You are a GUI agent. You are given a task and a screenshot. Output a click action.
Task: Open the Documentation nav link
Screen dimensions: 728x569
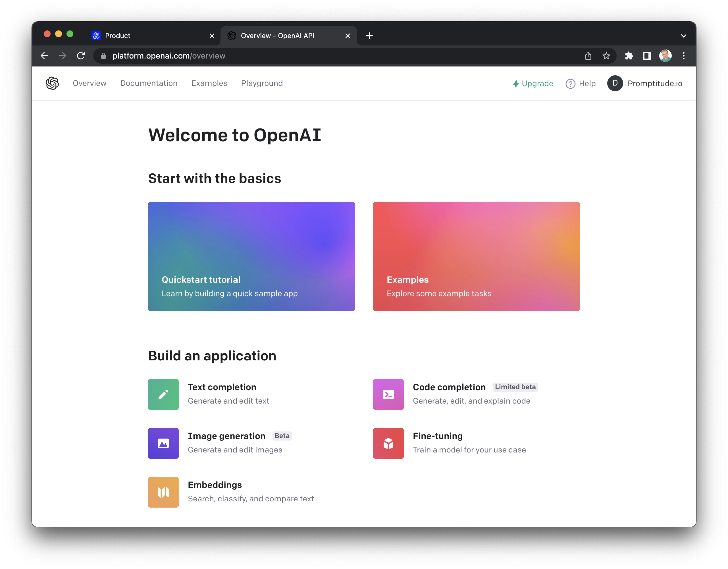point(149,83)
